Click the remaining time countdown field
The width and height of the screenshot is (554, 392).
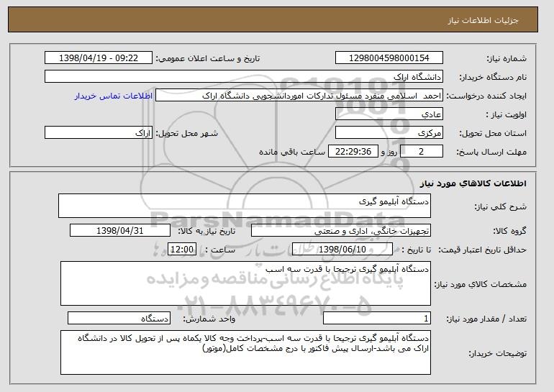pos(353,152)
